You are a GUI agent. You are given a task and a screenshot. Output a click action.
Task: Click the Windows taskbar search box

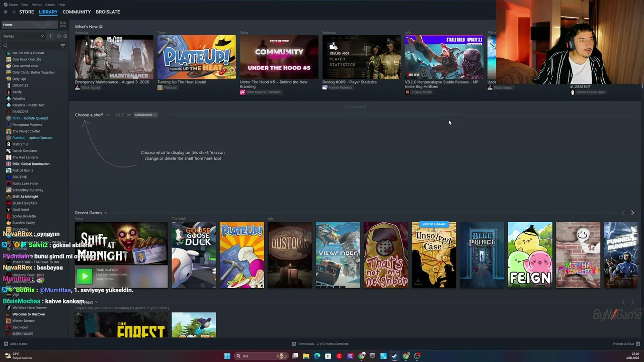point(261,356)
